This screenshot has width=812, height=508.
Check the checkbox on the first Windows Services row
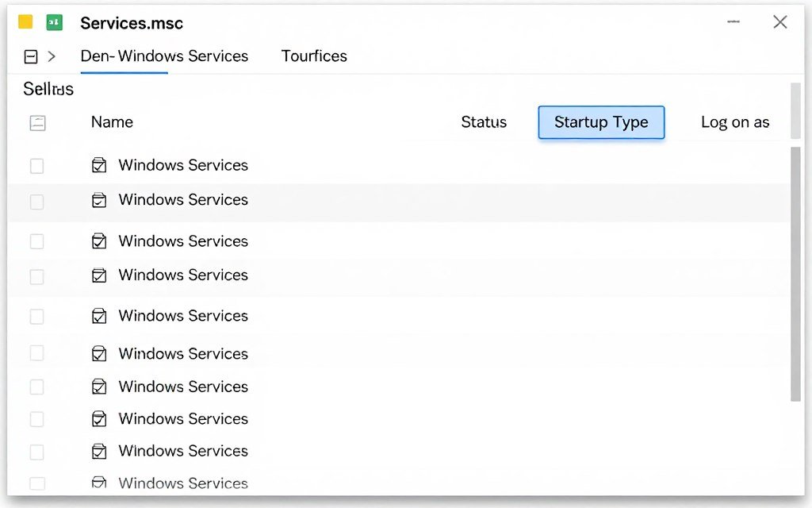(x=36, y=165)
